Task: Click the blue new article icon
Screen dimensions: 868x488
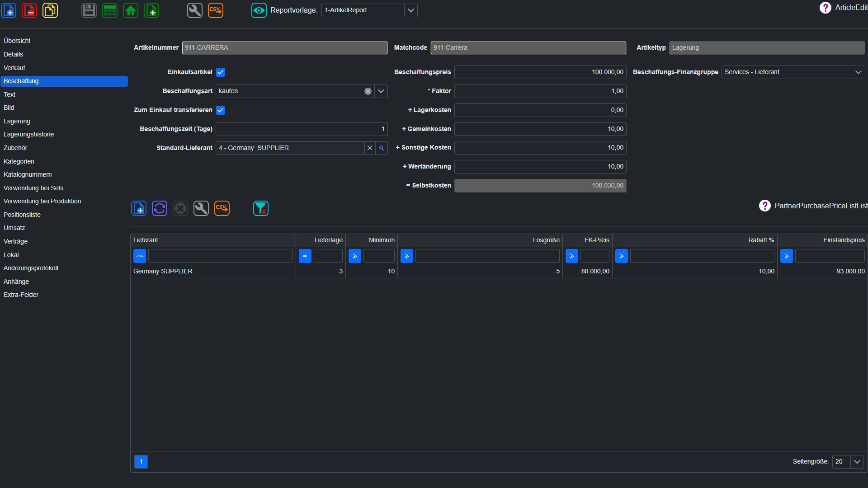Action: pos(9,10)
